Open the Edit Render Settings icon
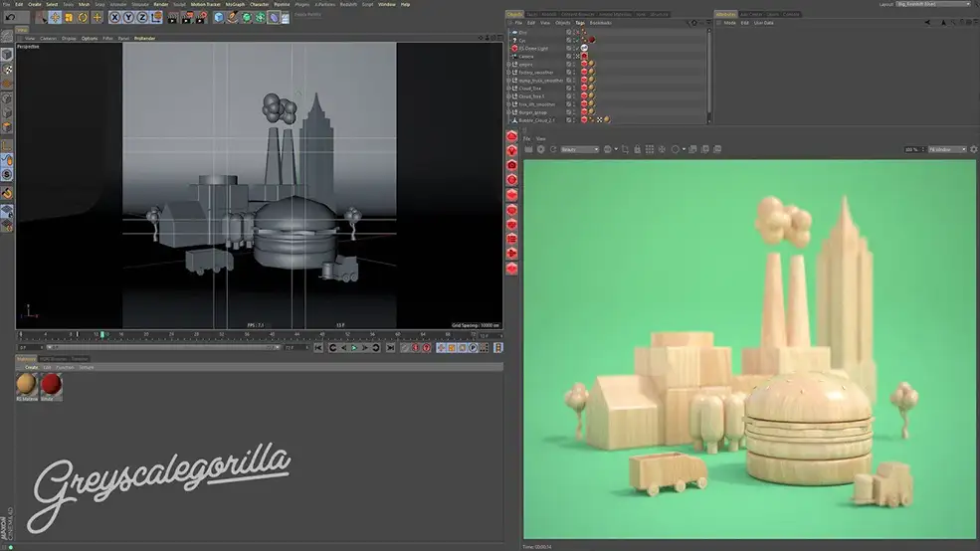This screenshot has height=551, width=980. coord(201,18)
